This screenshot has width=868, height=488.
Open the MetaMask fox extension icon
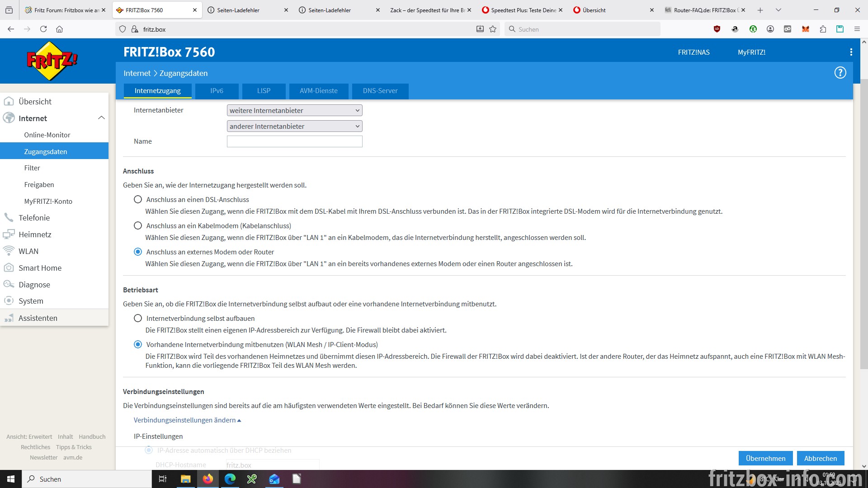tap(805, 29)
